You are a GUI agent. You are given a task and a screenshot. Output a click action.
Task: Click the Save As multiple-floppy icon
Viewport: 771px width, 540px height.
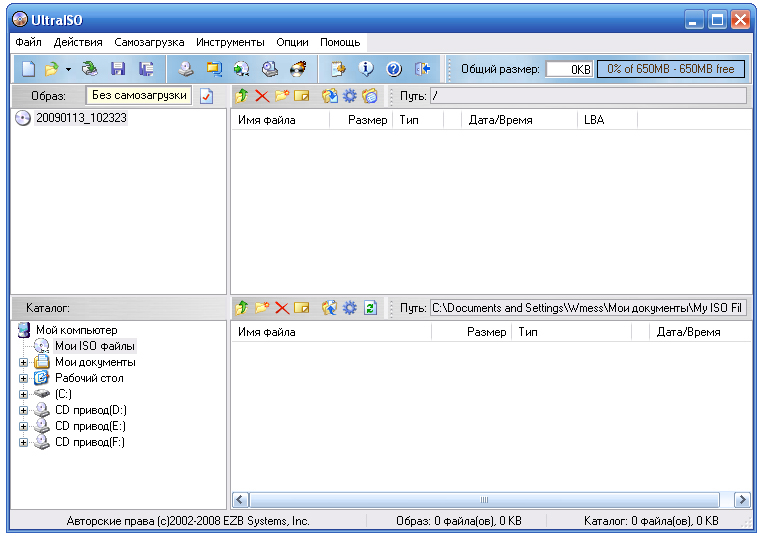point(146,69)
